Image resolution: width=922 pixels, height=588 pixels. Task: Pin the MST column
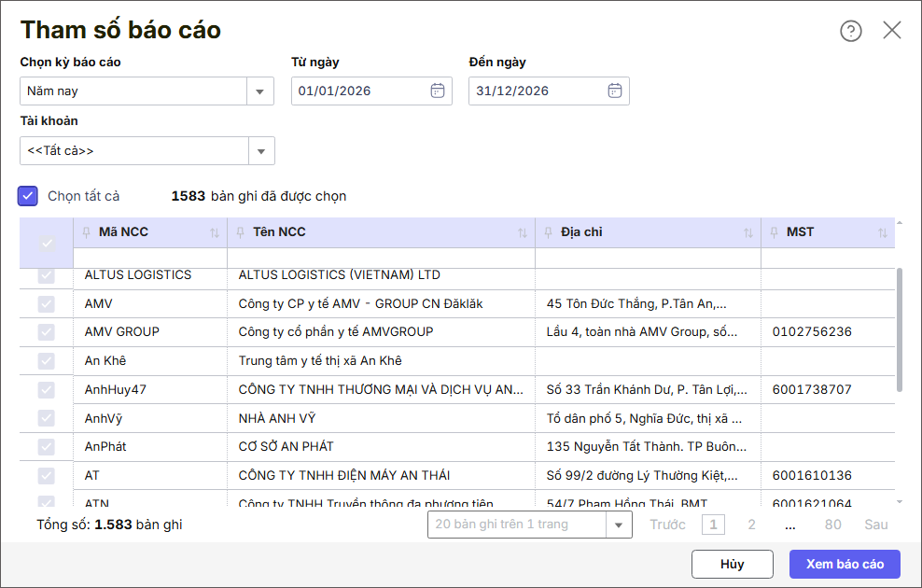(774, 232)
